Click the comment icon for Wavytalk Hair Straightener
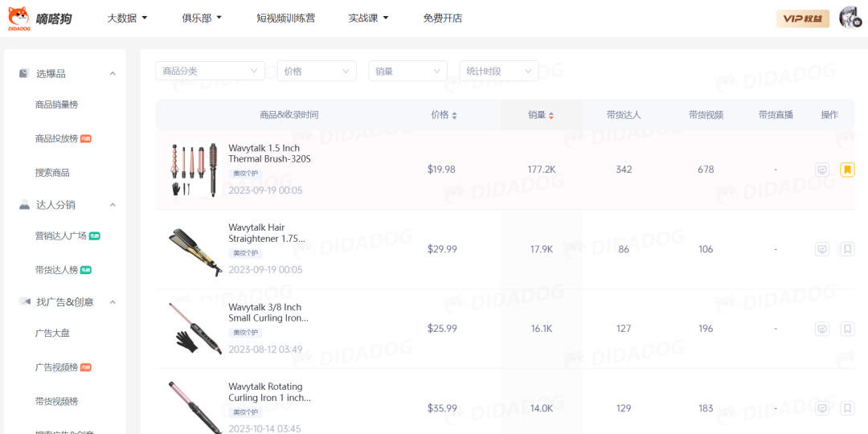This screenshot has width=868, height=434. (822, 249)
